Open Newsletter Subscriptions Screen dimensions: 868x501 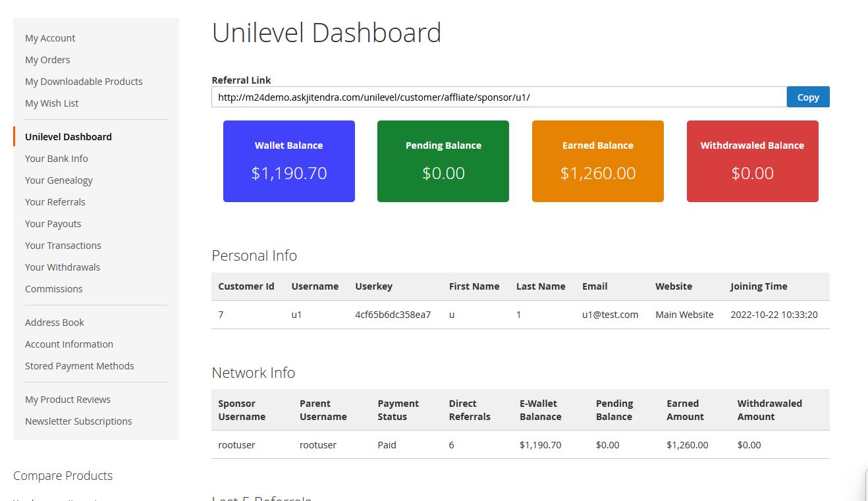click(78, 421)
